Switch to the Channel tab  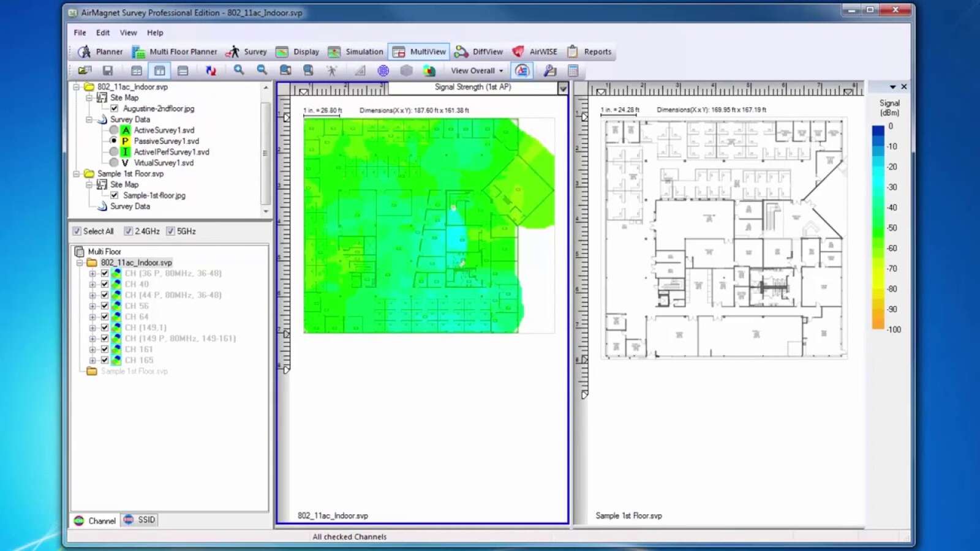tap(95, 520)
